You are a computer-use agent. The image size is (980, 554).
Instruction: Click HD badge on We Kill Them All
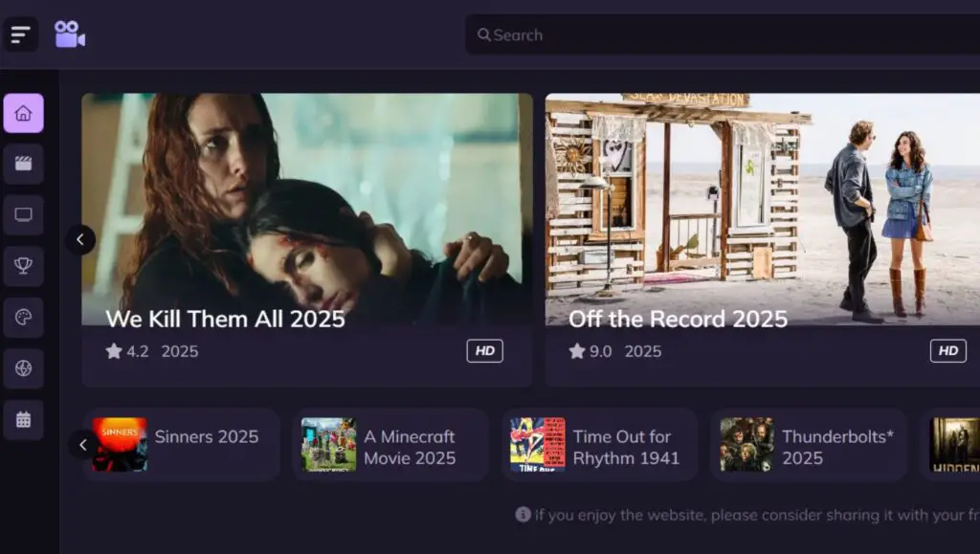pos(484,351)
